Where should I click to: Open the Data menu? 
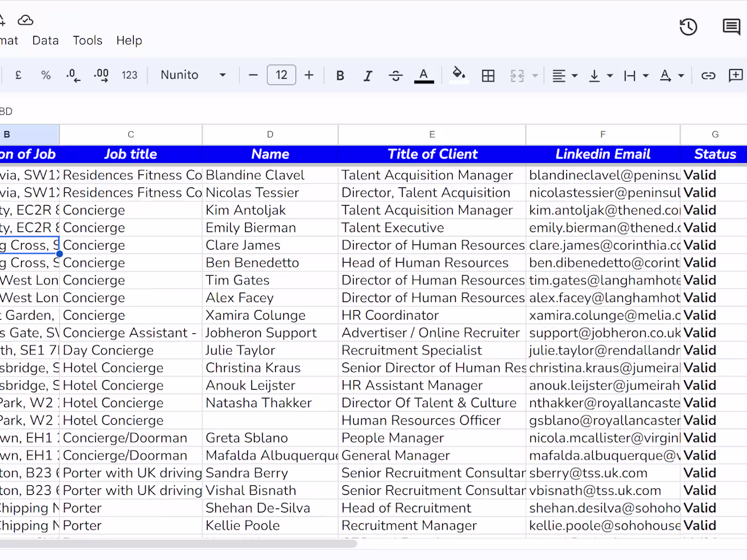(45, 41)
